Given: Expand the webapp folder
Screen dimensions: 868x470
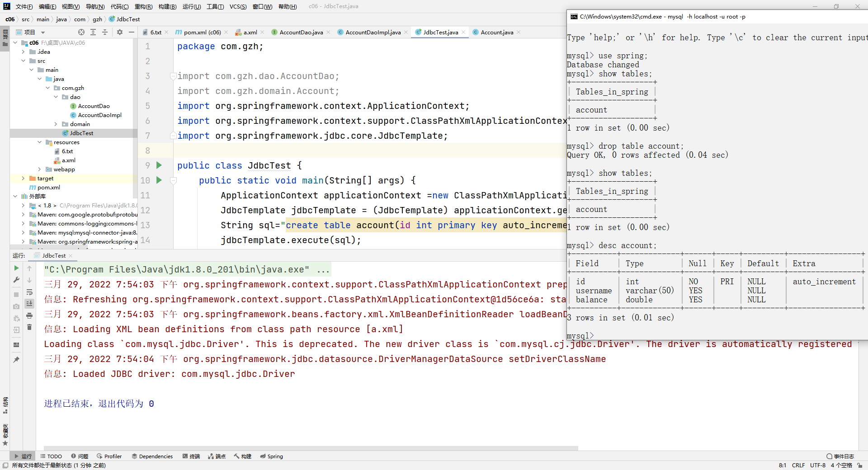Looking at the screenshot, I should [x=40, y=169].
